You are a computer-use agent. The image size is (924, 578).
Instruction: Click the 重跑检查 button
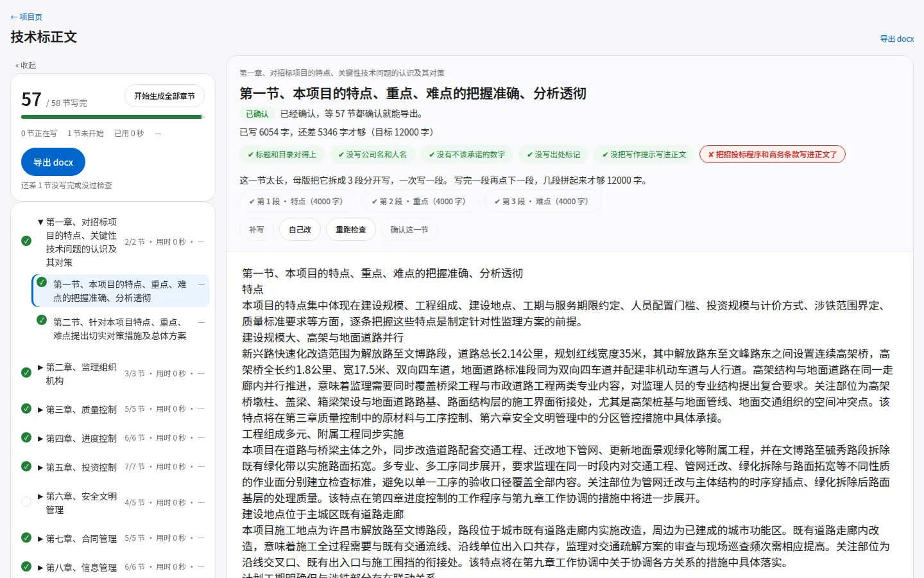351,230
